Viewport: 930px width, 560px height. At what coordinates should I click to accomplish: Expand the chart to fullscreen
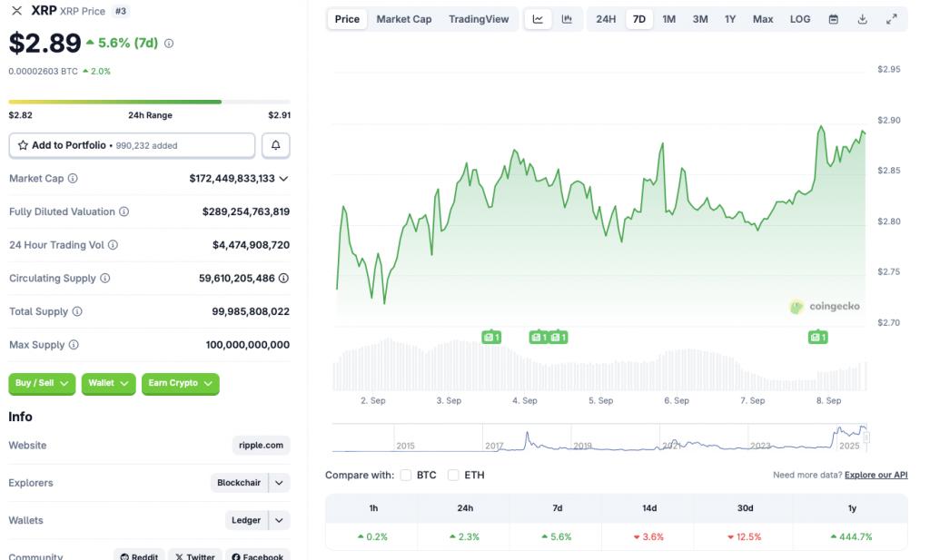pos(891,18)
